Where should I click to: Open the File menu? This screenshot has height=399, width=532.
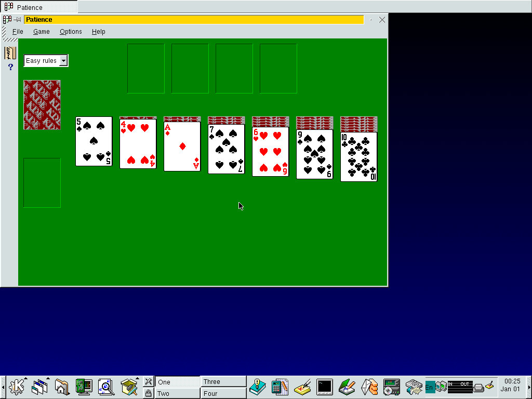[18, 32]
